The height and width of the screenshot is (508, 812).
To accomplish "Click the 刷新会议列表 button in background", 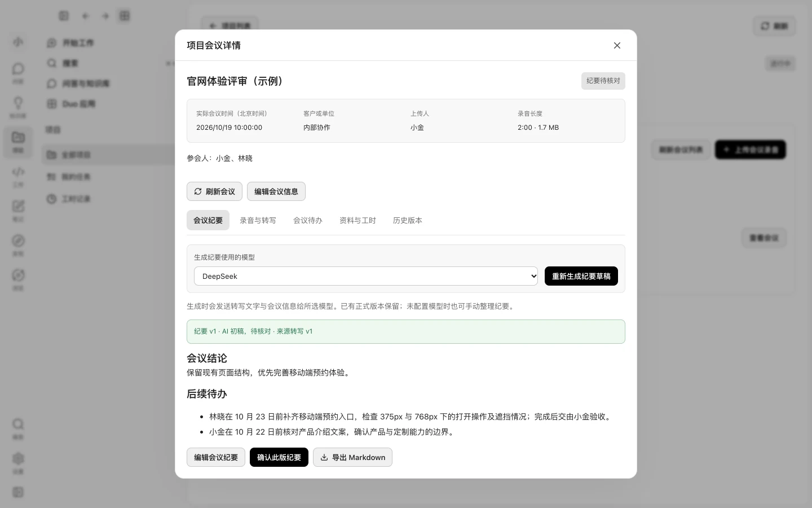I will [681, 150].
